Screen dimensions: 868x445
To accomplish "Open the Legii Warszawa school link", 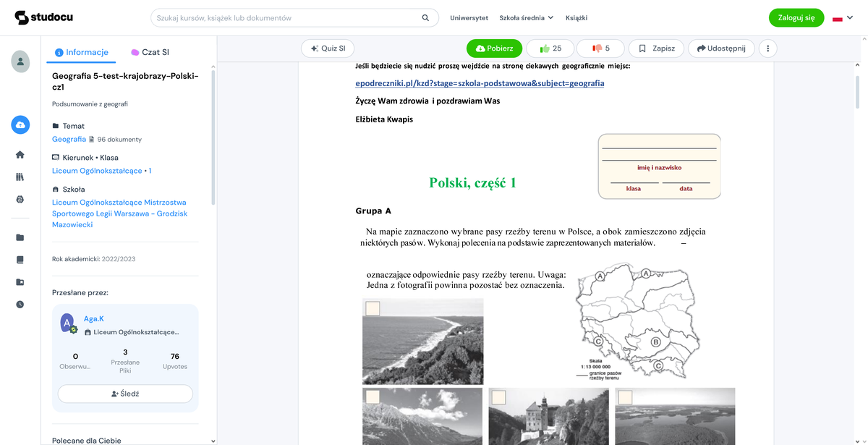I will click(x=119, y=213).
